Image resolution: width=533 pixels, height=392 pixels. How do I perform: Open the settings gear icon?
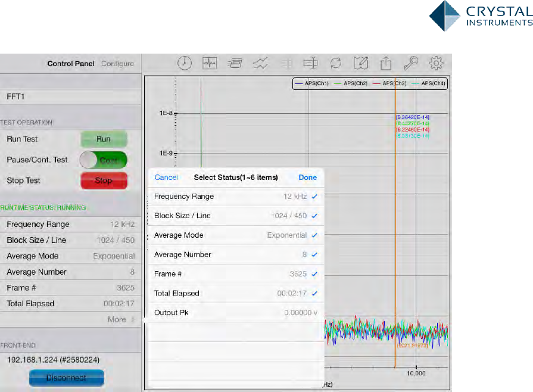point(436,63)
